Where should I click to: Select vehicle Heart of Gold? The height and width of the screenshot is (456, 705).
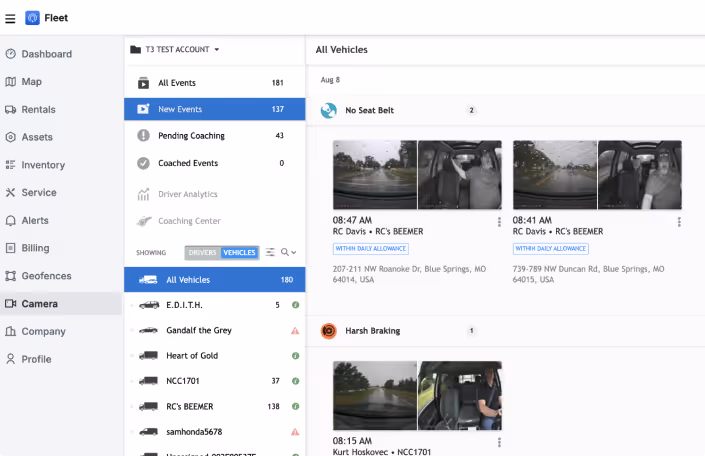[214, 356]
